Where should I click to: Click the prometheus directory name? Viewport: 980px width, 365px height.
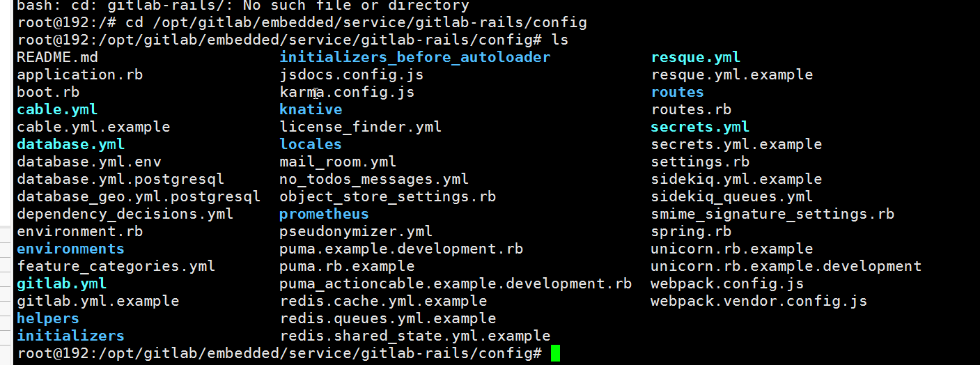click(324, 214)
